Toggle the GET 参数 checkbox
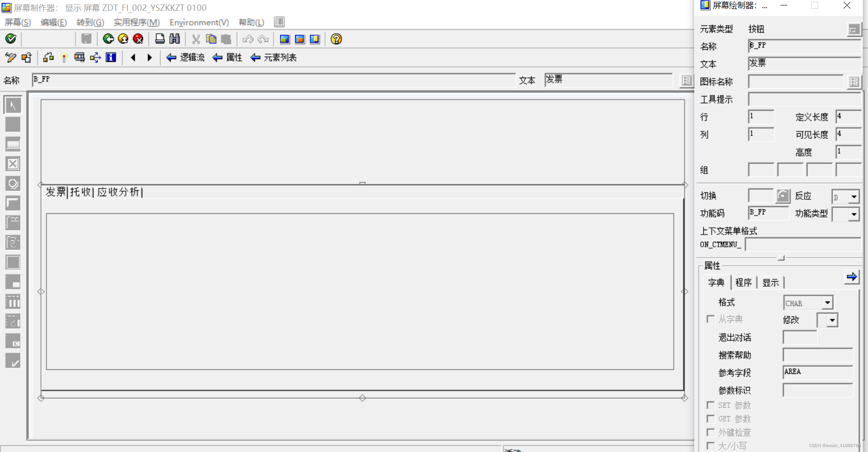 [x=711, y=419]
